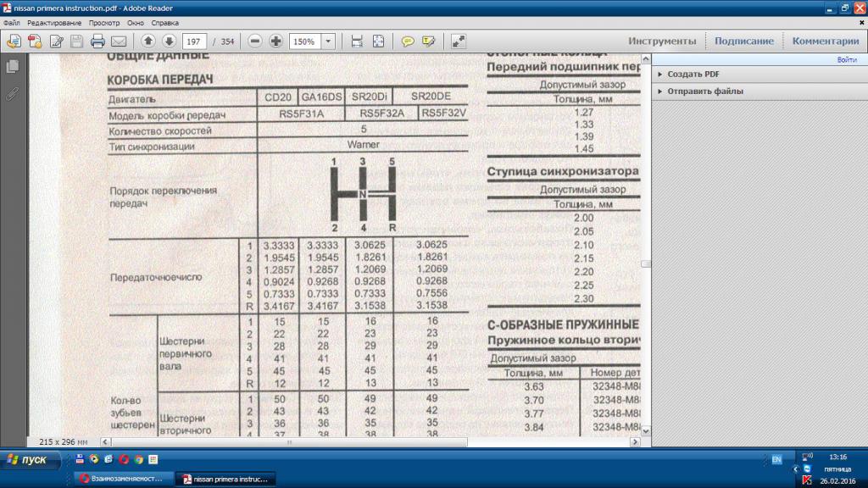
Task: Click the Internet Explorer quick launch icon
Action: pos(108,459)
